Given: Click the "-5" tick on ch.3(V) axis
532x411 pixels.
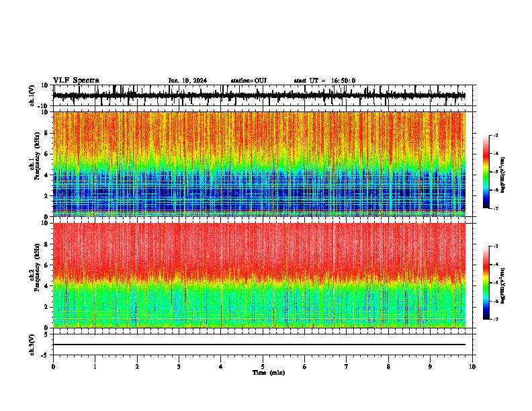Looking at the screenshot, I should [44, 355].
